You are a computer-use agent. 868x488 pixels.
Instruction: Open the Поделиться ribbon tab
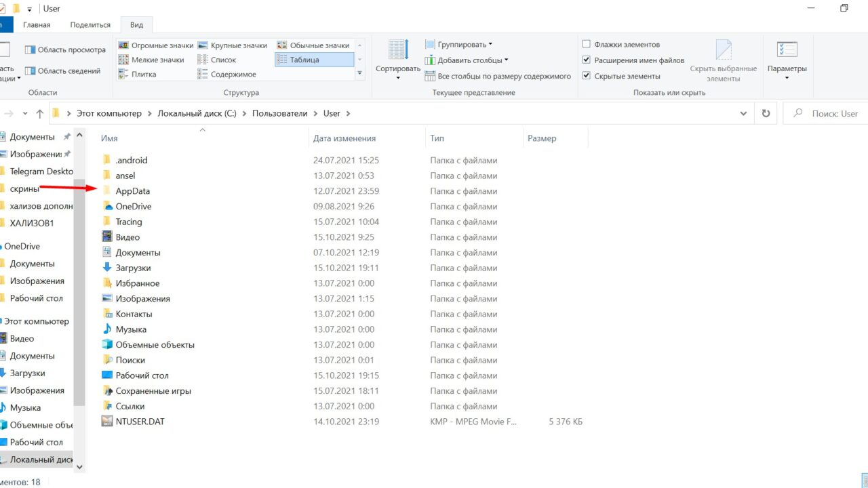pyautogui.click(x=90, y=25)
